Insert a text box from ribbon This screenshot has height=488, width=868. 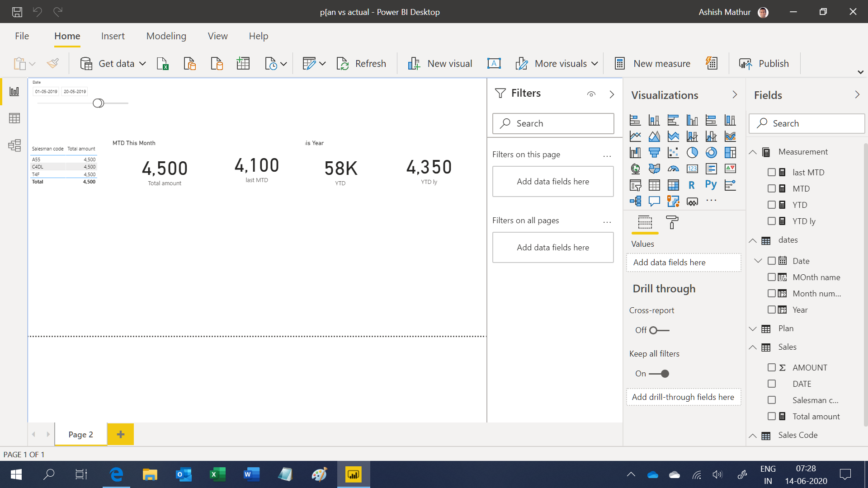(x=494, y=64)
